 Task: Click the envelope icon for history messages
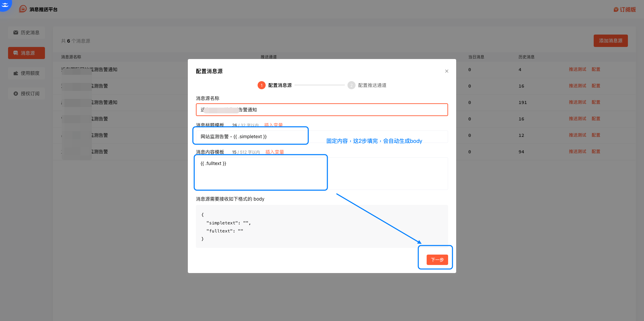(16, 33)
